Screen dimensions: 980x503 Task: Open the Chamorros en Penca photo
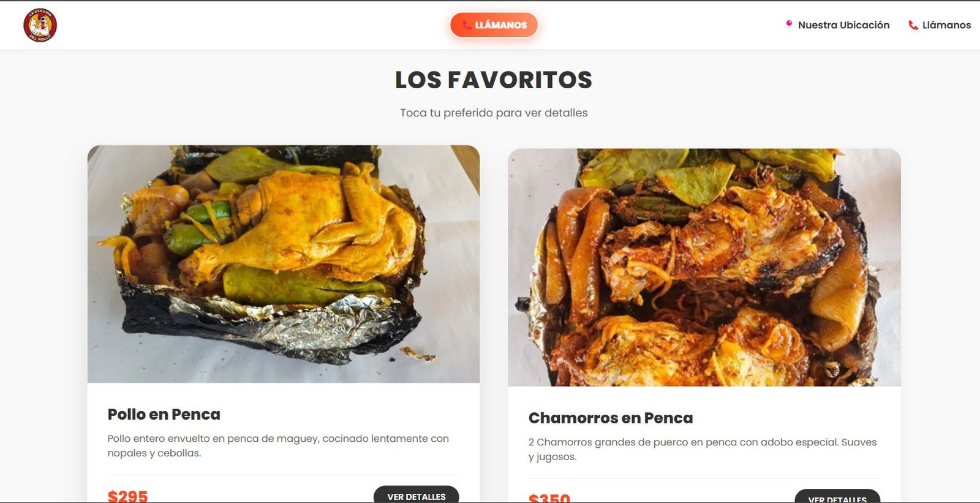click(704, 268)
